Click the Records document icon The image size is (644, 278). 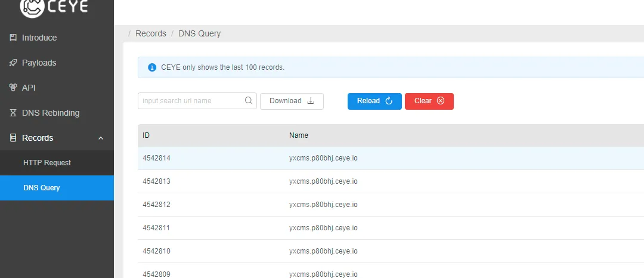pyautogui.click(x=13, y=138)
